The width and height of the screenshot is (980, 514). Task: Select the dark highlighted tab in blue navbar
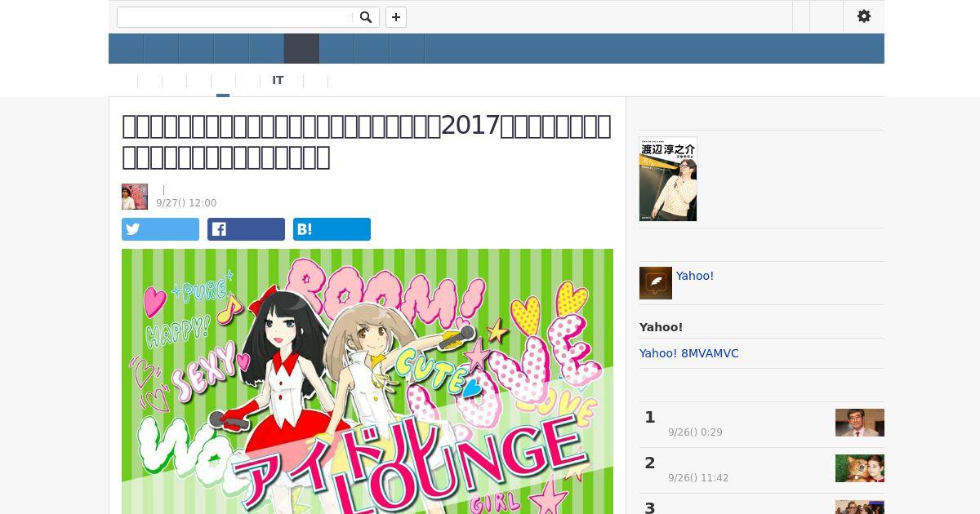point(301,49)
